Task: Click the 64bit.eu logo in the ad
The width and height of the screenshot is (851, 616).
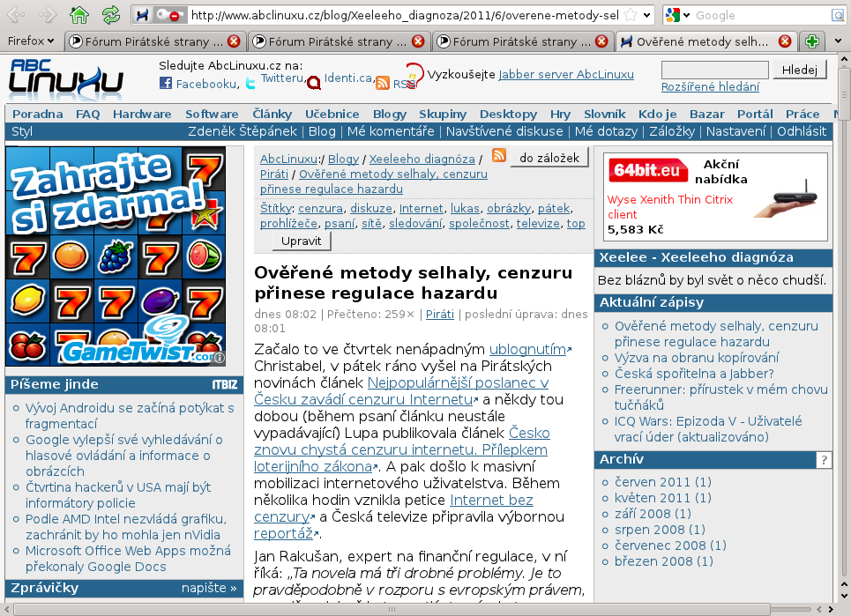Action: tap(647, 170)
